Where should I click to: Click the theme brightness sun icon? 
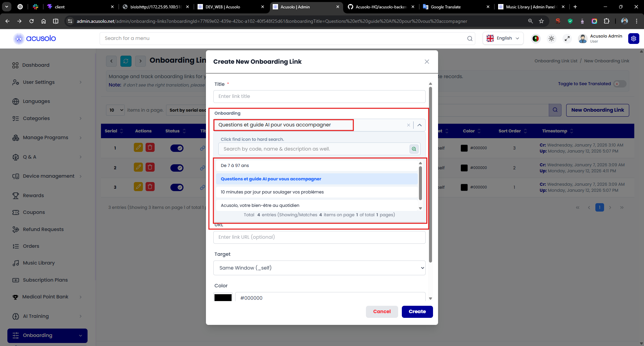(x=551, y=39)
